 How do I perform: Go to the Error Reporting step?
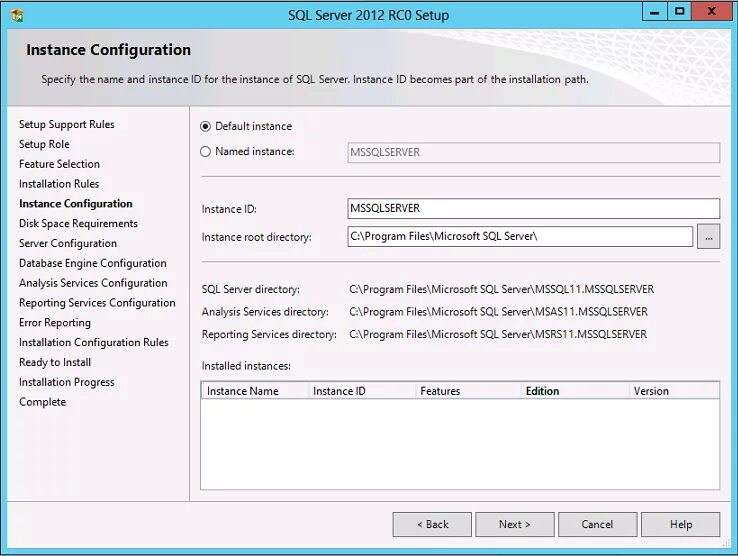pos(55,322)
